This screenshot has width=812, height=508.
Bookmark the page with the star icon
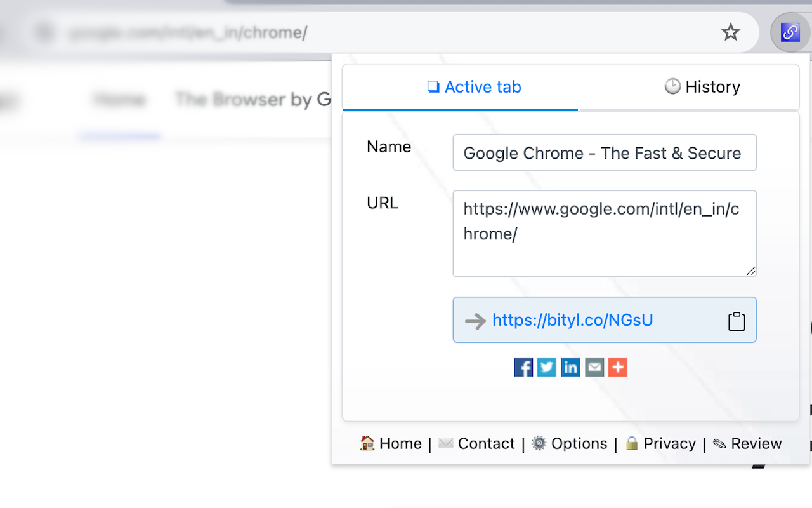[731, 32]
